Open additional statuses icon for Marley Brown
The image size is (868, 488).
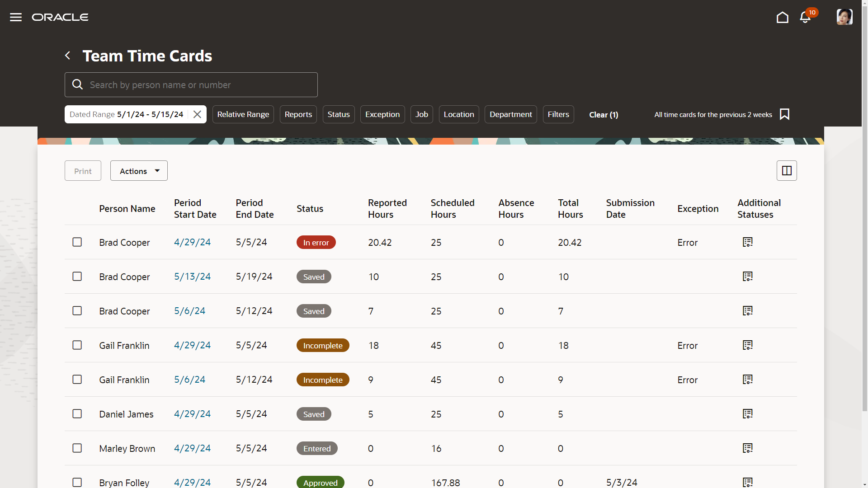(748, 448)
